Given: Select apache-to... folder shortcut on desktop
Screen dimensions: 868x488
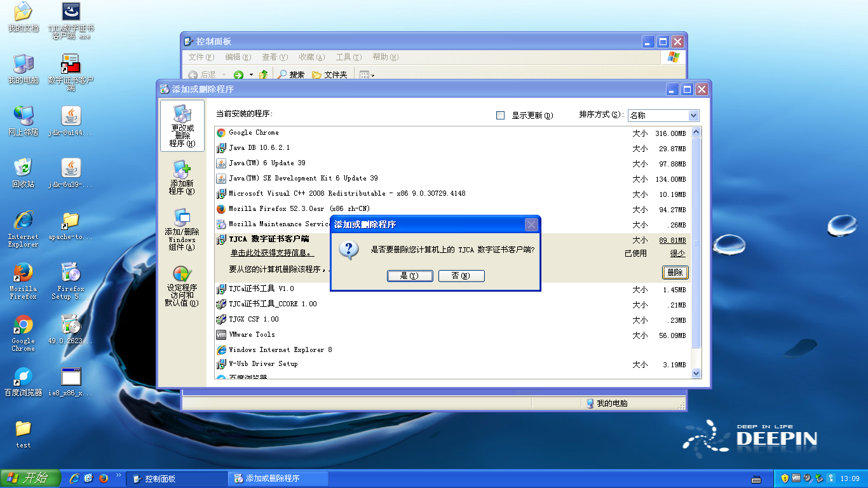Looking at the screenshot, I should (x=71, y=225).
